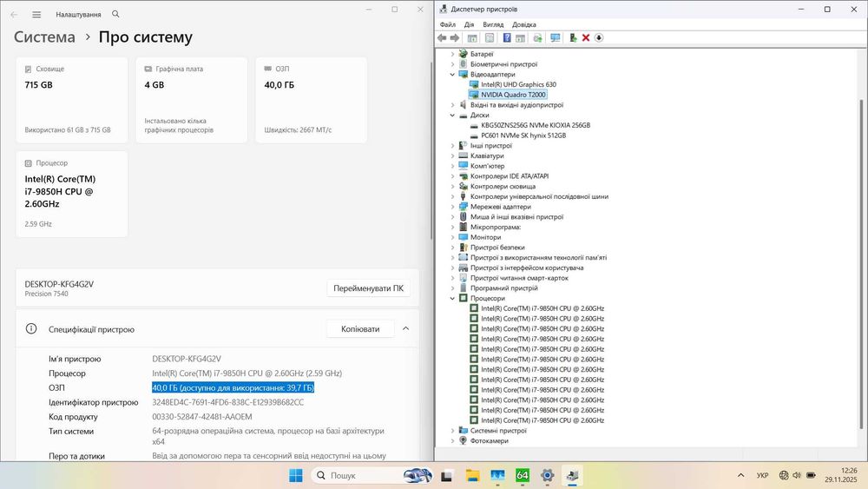The image size is (868, 489).
Task: Open the Довідка menu
Action: 523,24
